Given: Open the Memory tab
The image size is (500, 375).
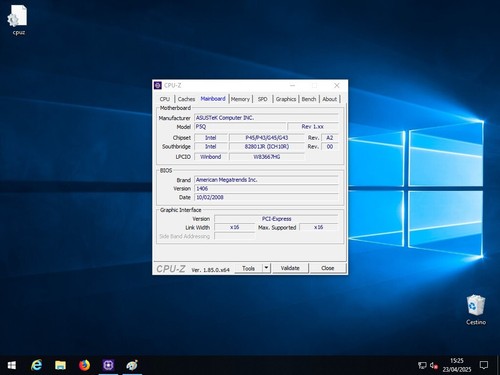Looking at the screenshot, I should [x=240, y=99].
